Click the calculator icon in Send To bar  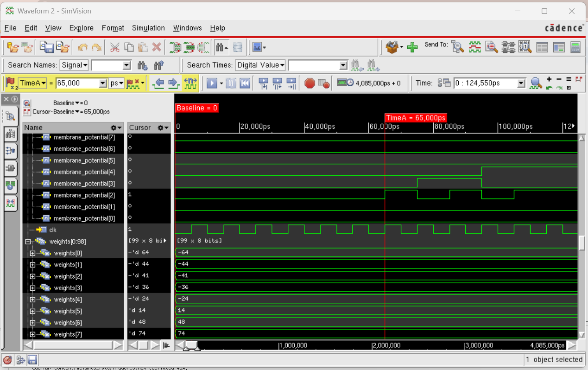tap(575, 47)
